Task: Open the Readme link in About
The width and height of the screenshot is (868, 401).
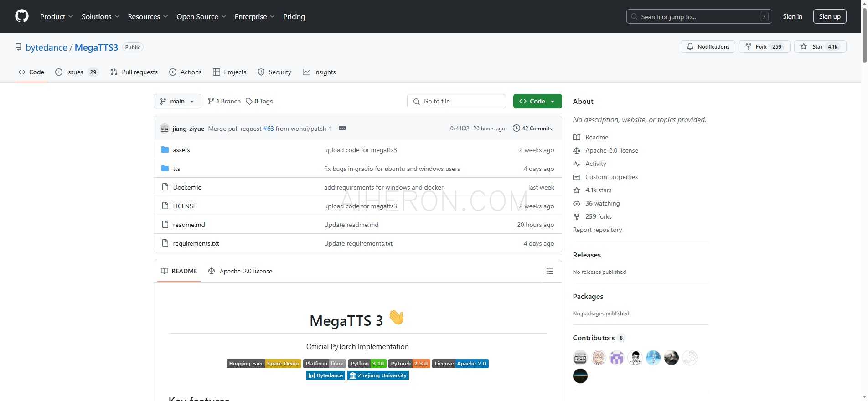Action: click(597, 137)
